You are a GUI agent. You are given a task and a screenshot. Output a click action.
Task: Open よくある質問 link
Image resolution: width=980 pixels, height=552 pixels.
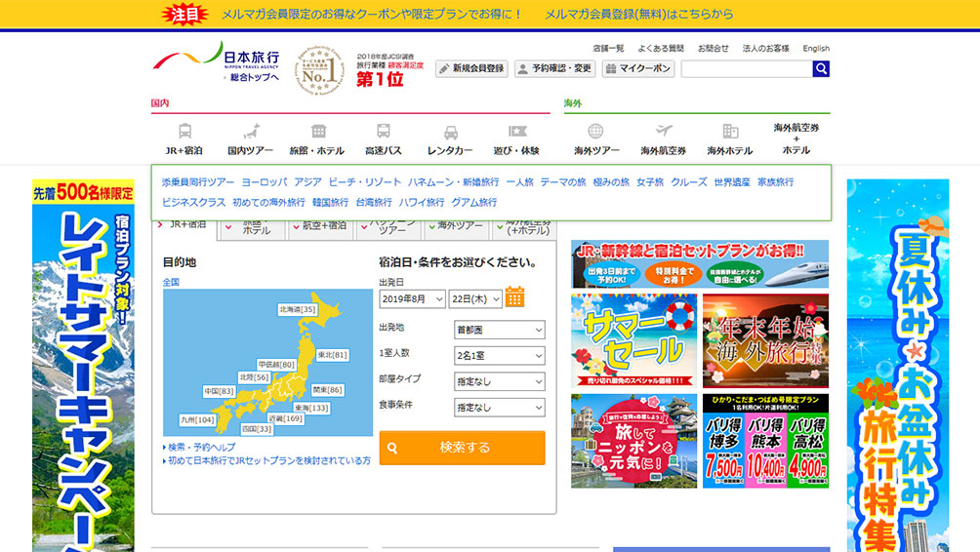pos(661,48)
